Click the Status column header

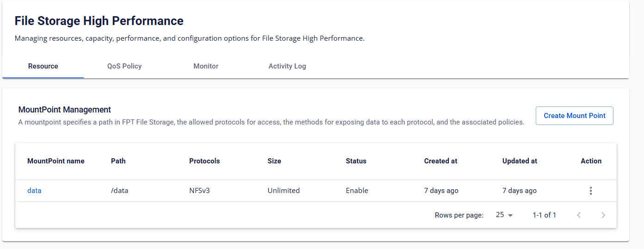(356, 161)
